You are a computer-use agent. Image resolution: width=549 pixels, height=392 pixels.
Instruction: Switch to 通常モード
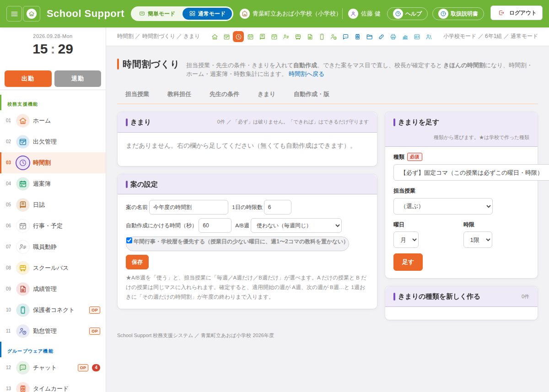(x=207, y=14)
